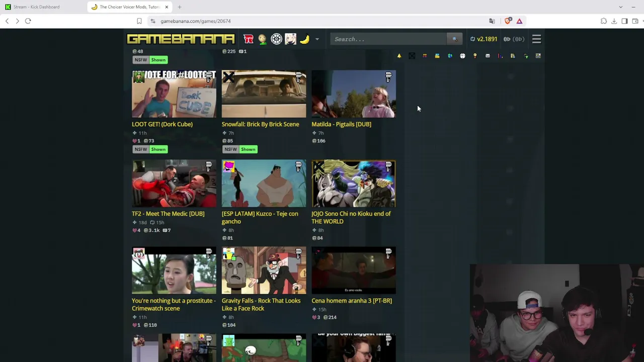Open the GameBanana logo home link
The width and height of the screenshot is (644, 362).
181,39
